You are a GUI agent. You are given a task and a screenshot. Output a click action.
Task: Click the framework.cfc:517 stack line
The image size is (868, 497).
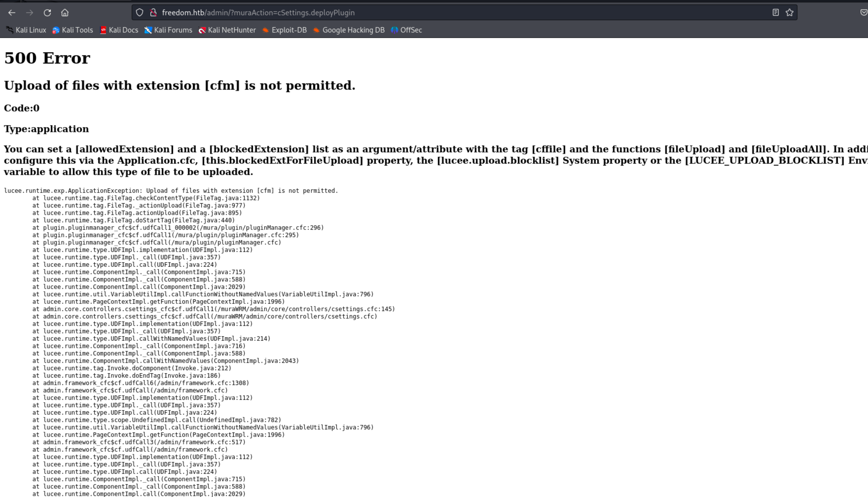(139, 442)
